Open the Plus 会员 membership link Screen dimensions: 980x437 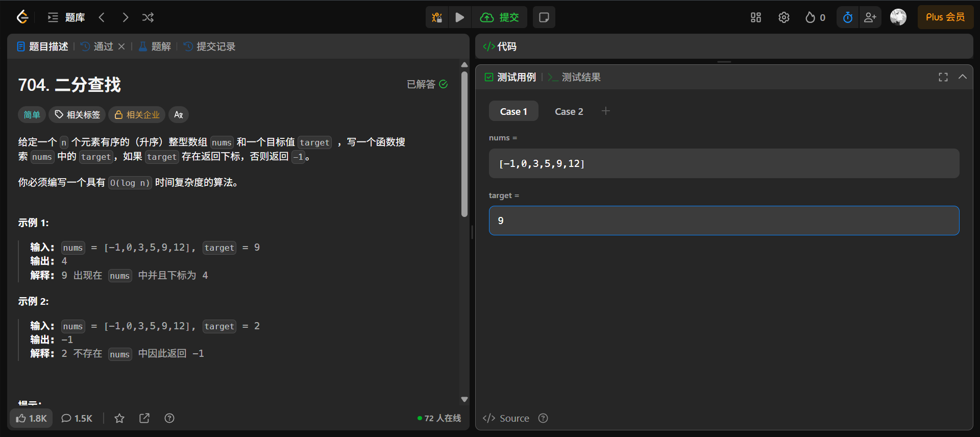point(945,17)
